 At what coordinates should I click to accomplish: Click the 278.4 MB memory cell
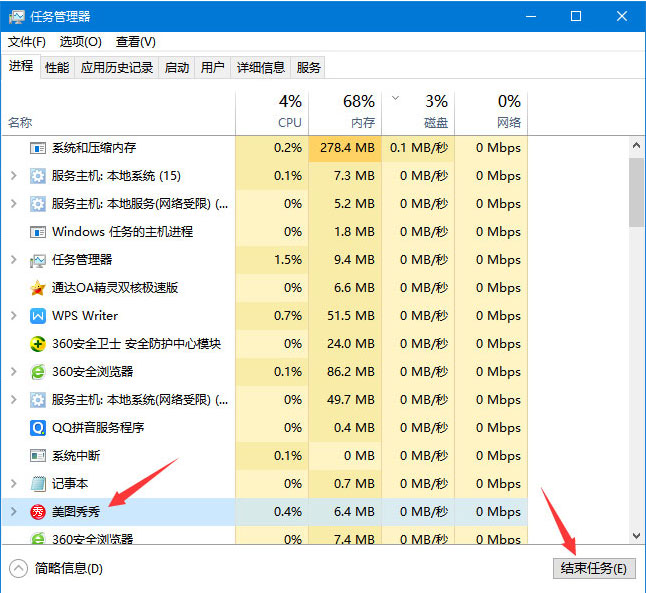tap(345, 148)
